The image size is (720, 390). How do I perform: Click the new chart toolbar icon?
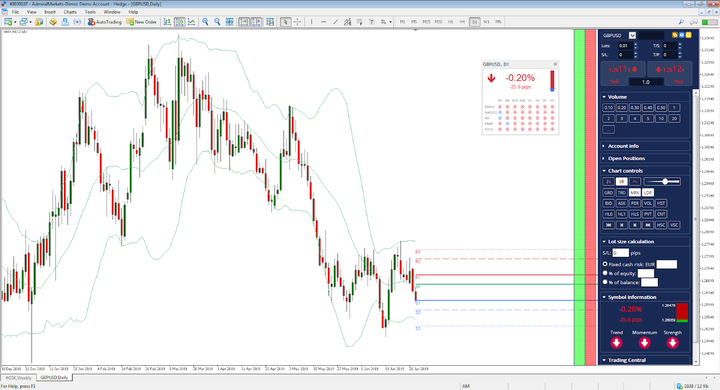click(x=8, y=22)
